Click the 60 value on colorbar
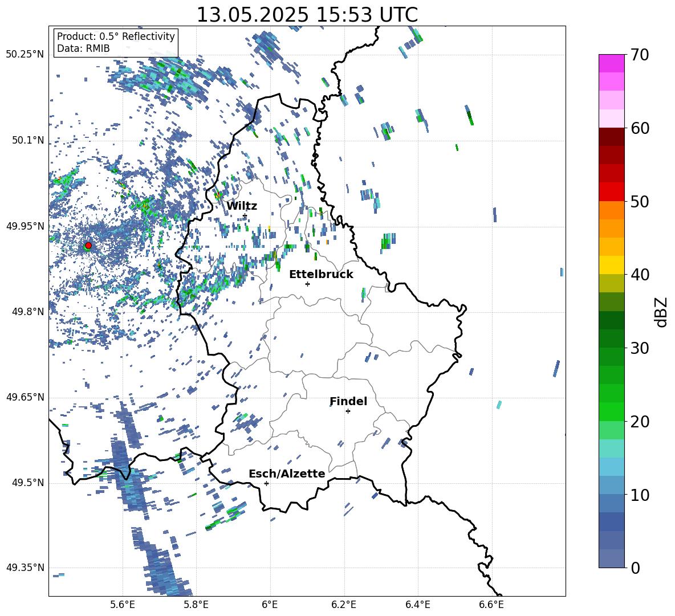 click(x=640, y=128)
